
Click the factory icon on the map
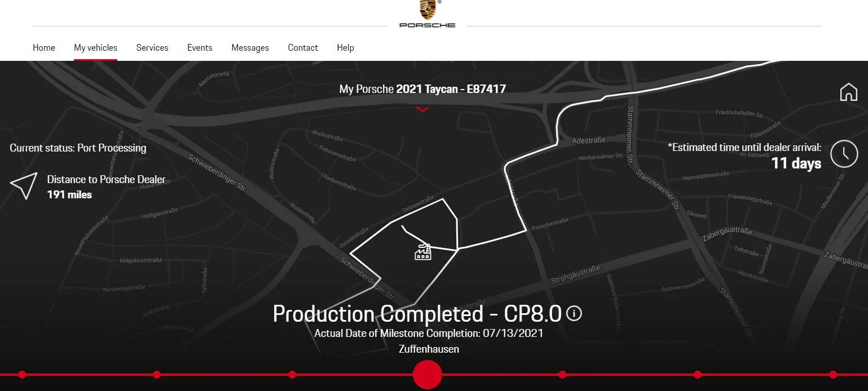tap(423, 252)
